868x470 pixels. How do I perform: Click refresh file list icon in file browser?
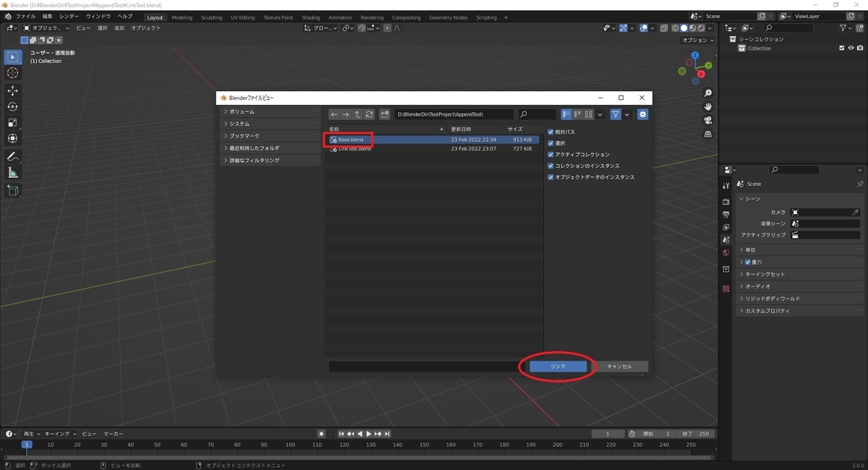(x=369, y=114)
